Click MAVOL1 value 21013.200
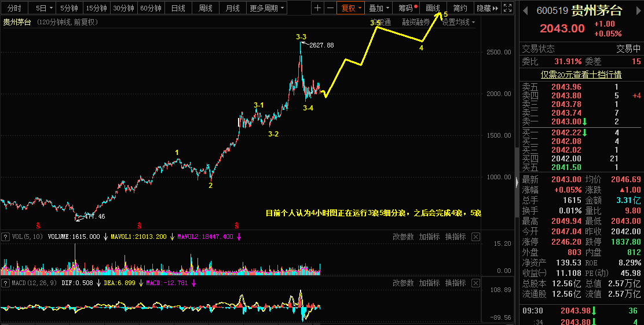The height and width of the screenshot is (325, 644). tap(152, 237)
